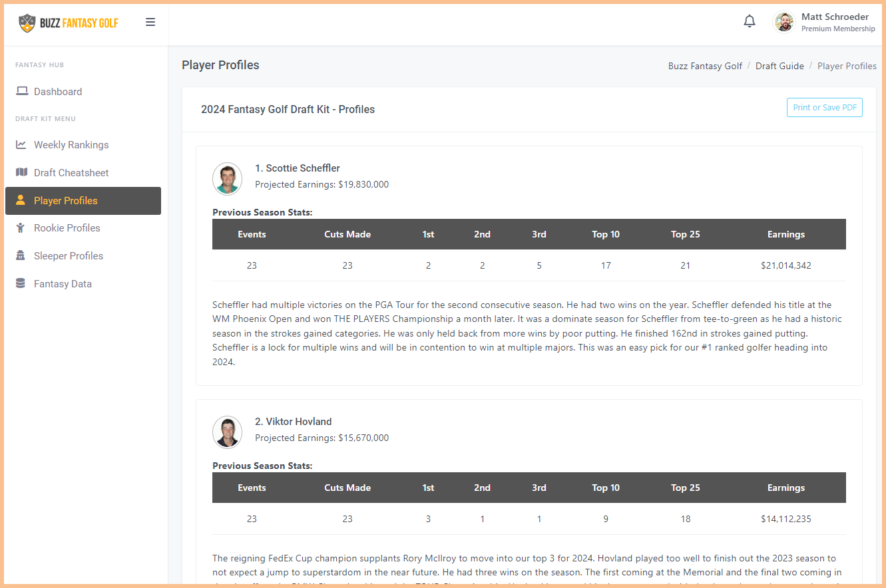This screenshot has width=886, height=588.
Task: Click the Fantasy Data database icon
Action: [x=21, y=283]
